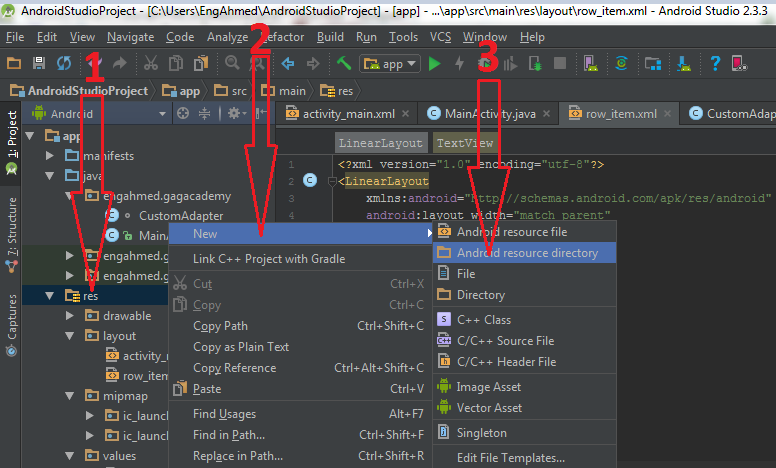The height and width of the screenshot is (468, 776).
Task: Open the Project tool window tab
Action: pyautogui.click(x=11, y=143)
